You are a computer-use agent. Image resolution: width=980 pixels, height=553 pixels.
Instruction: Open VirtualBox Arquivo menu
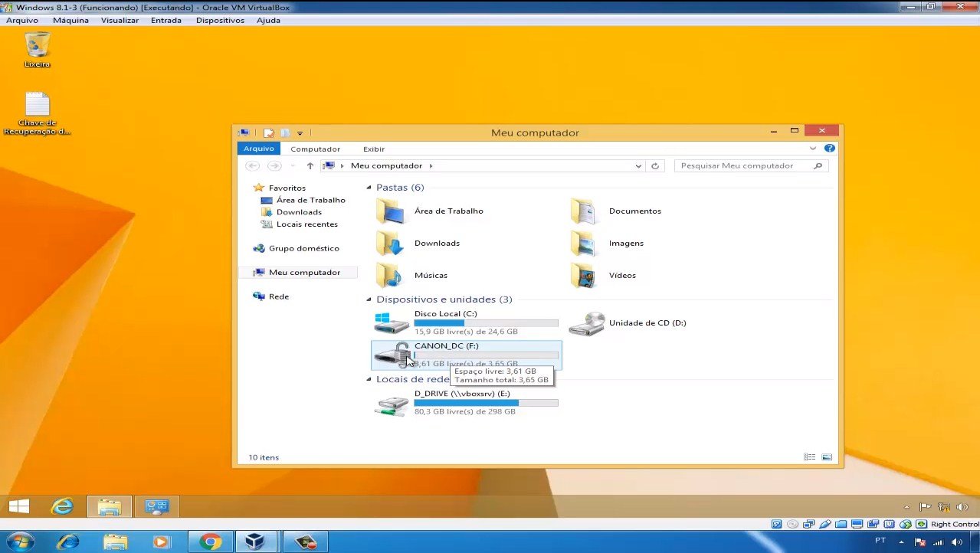point(22,20)
